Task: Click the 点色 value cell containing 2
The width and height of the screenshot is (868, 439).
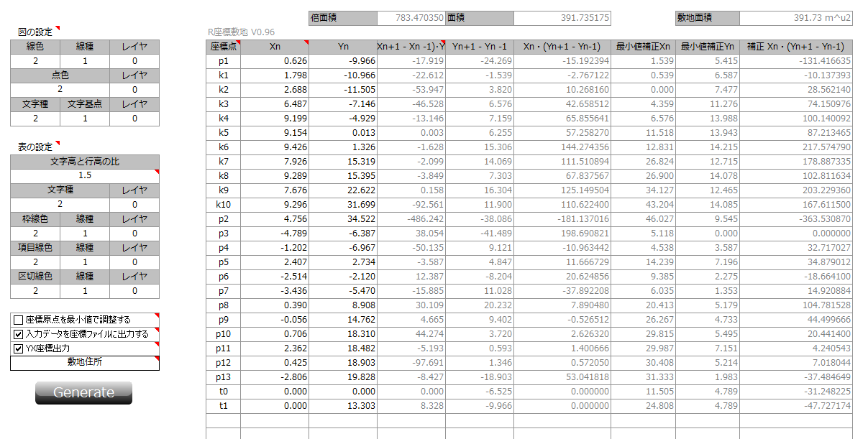Action: pos(60,90)
